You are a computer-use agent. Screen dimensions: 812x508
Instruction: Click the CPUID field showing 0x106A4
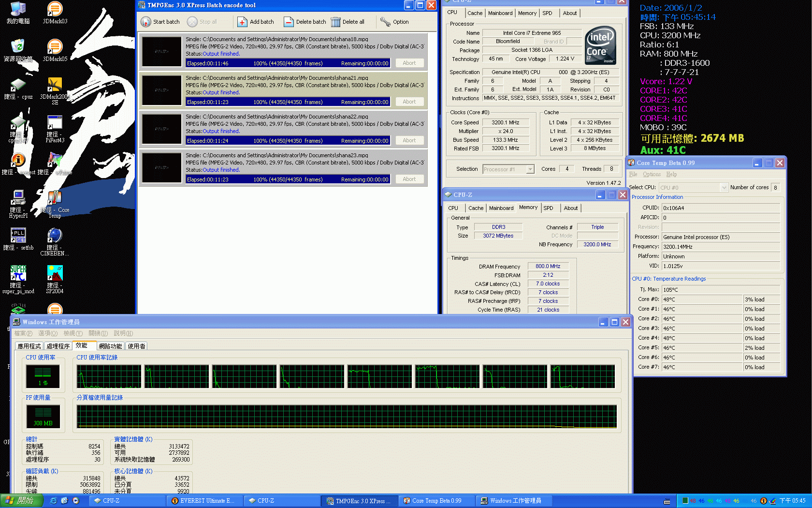point(721,208)
